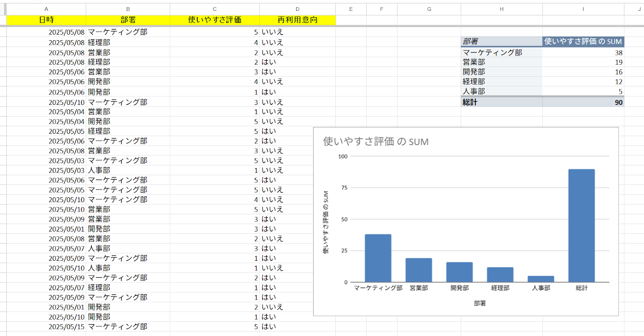
Task: Click the yellow 使いやすさ評価 header cell
Action: click(215, 20)
